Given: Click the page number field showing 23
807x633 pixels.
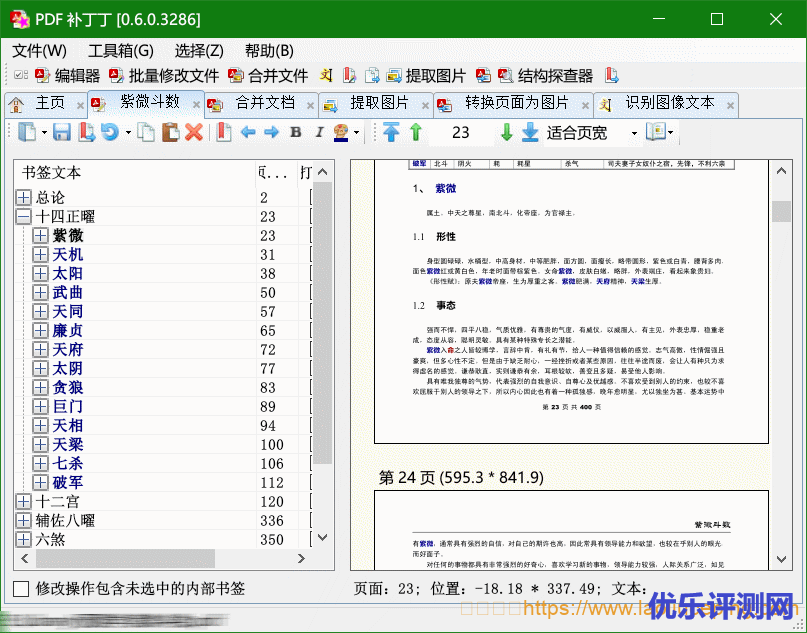Looking at the screenshot, I should tap(460, 132).
